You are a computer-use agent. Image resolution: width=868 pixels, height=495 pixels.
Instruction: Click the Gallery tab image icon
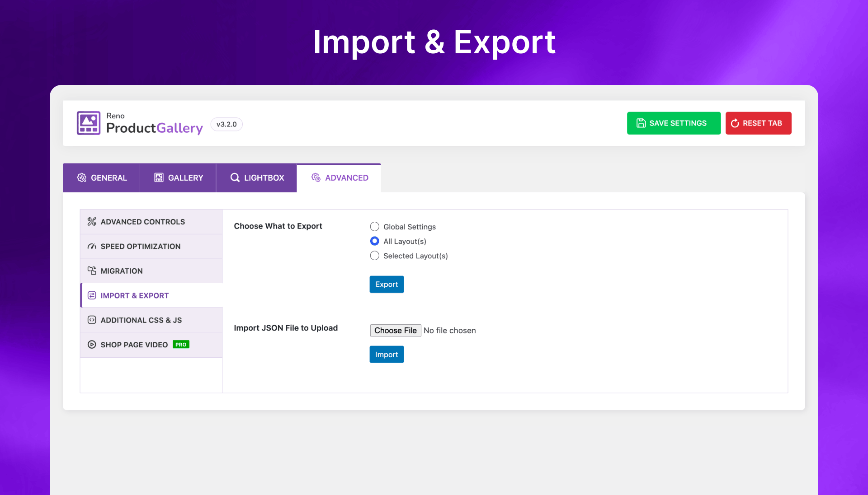click(x=159, y=177)
